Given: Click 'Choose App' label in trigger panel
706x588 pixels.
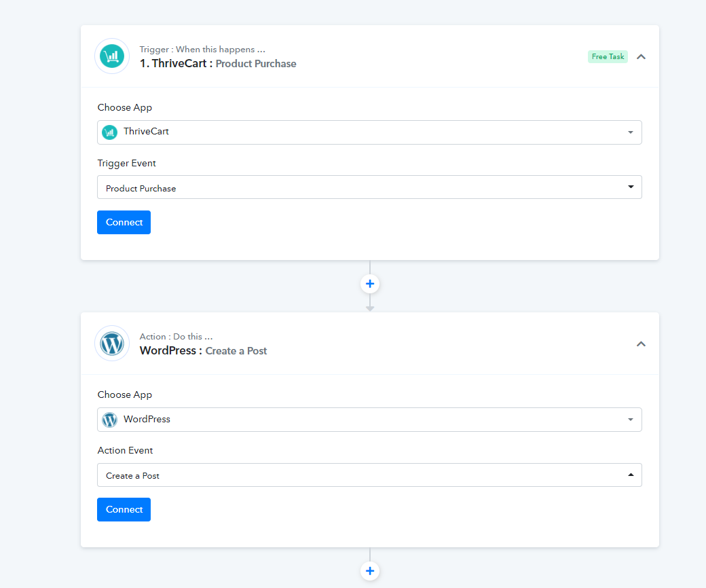Looking at the screenshot, I should pos(125,107).
